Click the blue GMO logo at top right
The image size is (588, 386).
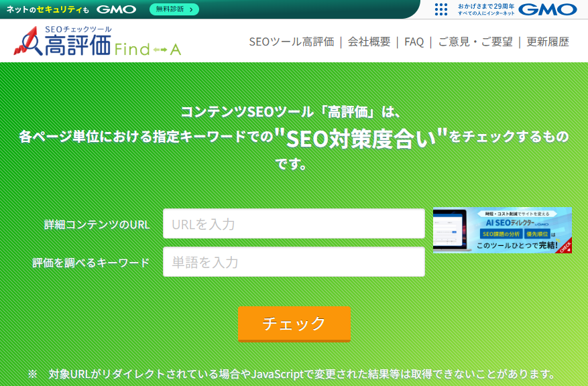coord(548,9)
